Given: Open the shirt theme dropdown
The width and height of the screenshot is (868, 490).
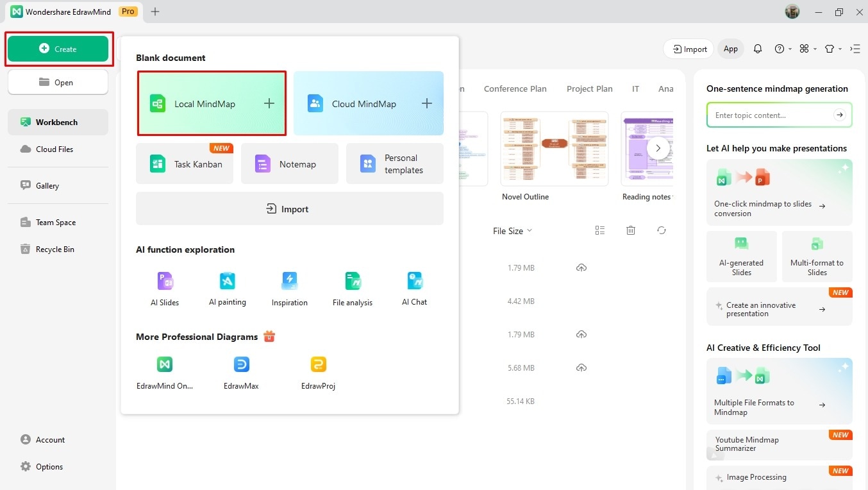Looking at the screenshot, I should tap(833, 49).
